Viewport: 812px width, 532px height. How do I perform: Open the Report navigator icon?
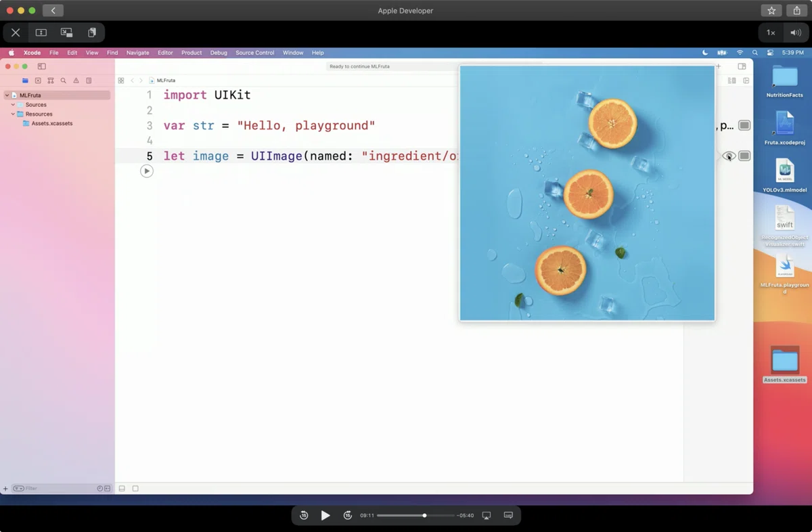coord(89,81)
